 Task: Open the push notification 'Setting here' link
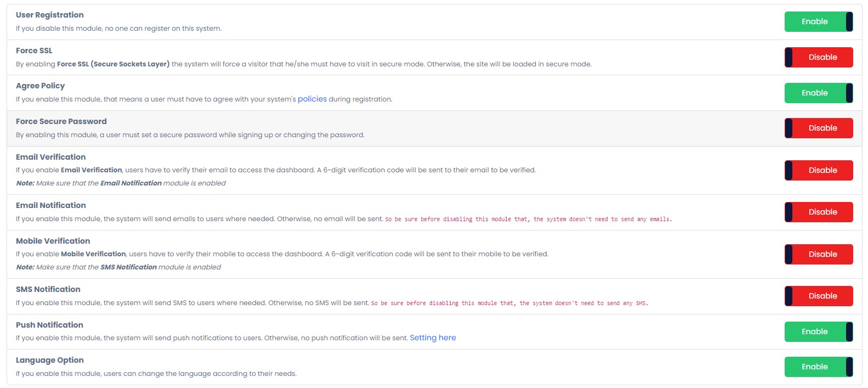pos(433,338)
